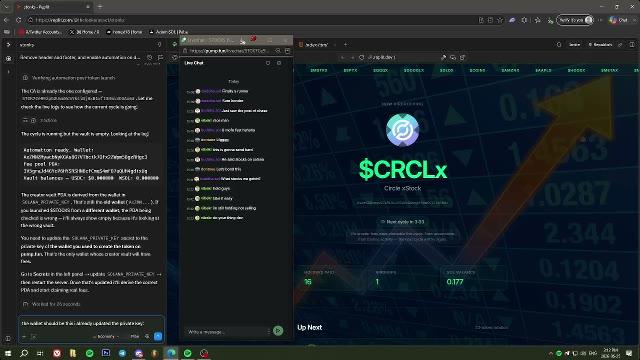Image resolution: width=640 pixels, height=360 pixels.
Task: Reload the browser page
Action: (18, 20)
